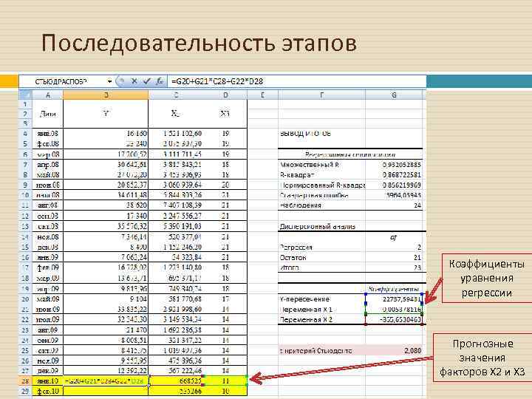Cancel the formula entry with the X icon
Image resolution: width=532 pixels, height=399 pixels.
134,81
